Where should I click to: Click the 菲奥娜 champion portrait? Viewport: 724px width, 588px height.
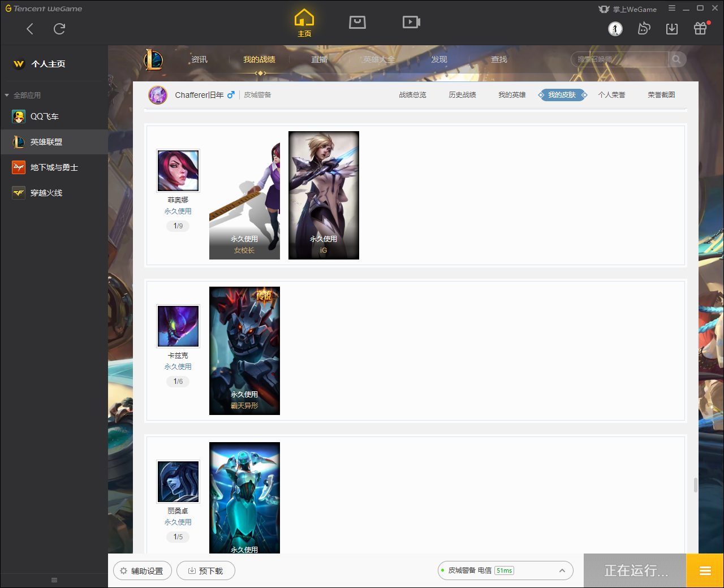(178, 171)
